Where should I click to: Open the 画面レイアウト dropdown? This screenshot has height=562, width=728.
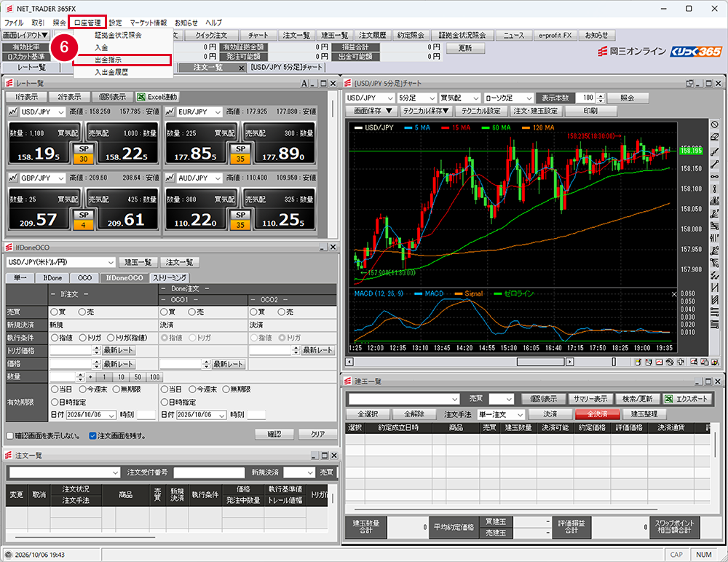[25, 35]
